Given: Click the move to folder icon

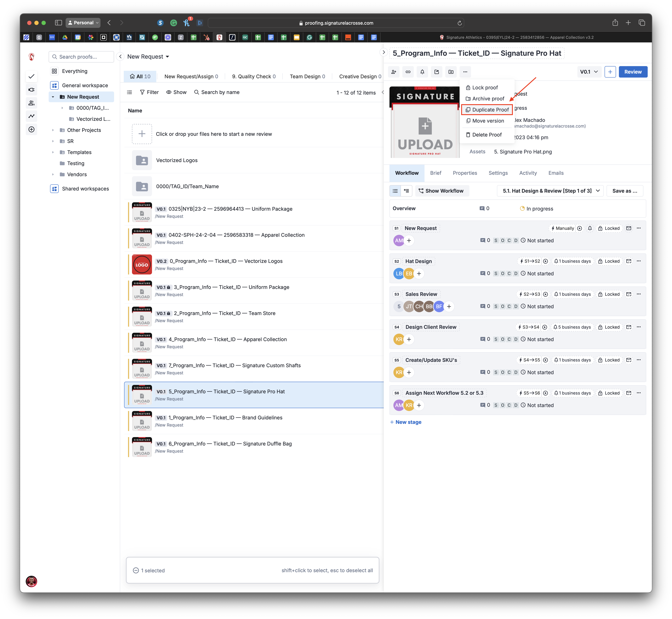Looking at the screenshot, I should pyautogui.click(x=451, y=72).
